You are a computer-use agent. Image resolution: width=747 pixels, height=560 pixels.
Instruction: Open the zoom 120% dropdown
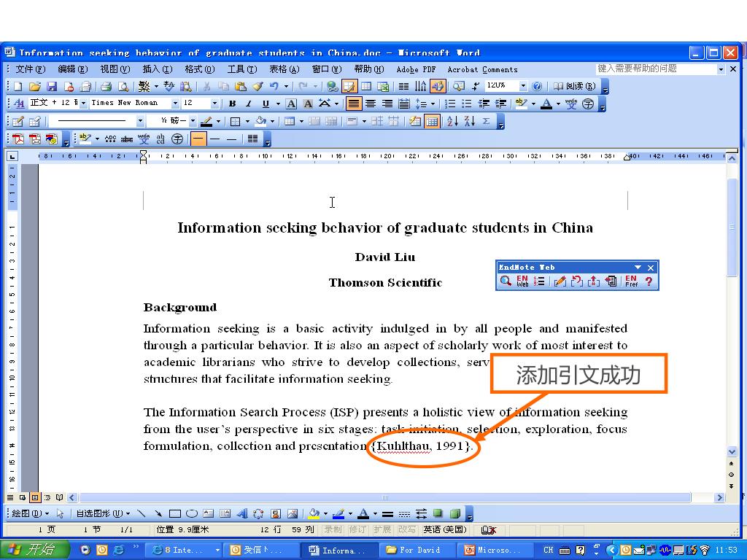523,86
